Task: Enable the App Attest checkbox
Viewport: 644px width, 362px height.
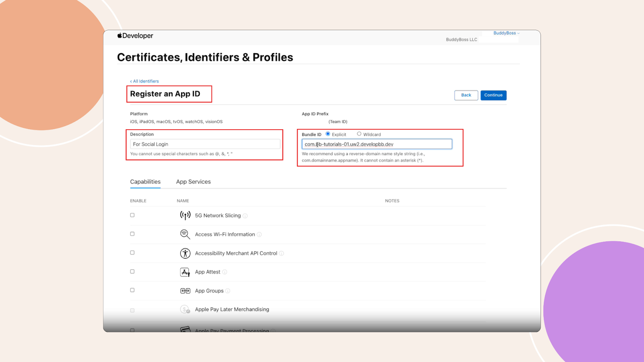Action: pyautogui.click(x=132, y=271)
